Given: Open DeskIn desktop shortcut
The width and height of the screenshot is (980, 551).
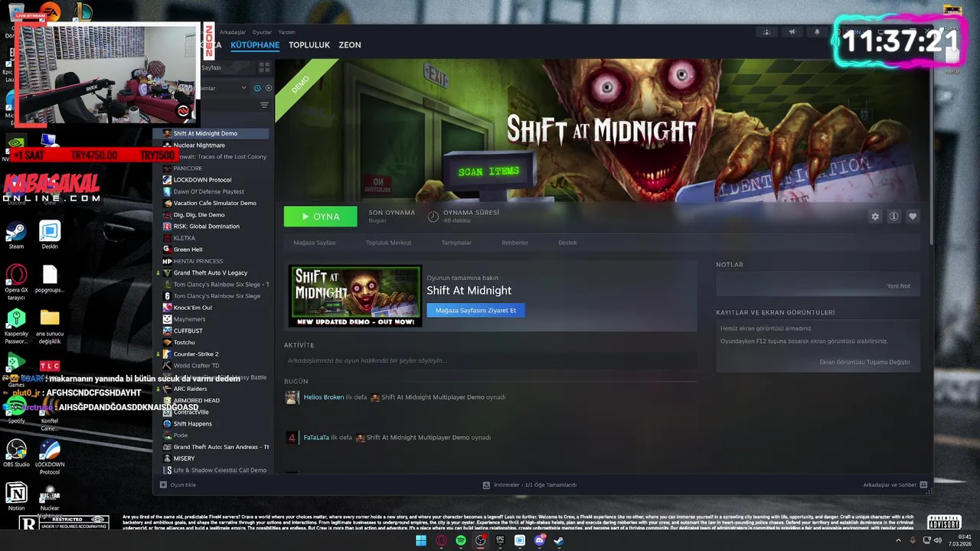Looking at the screenshot, I should pyautogui.click(x=50, y=235).
